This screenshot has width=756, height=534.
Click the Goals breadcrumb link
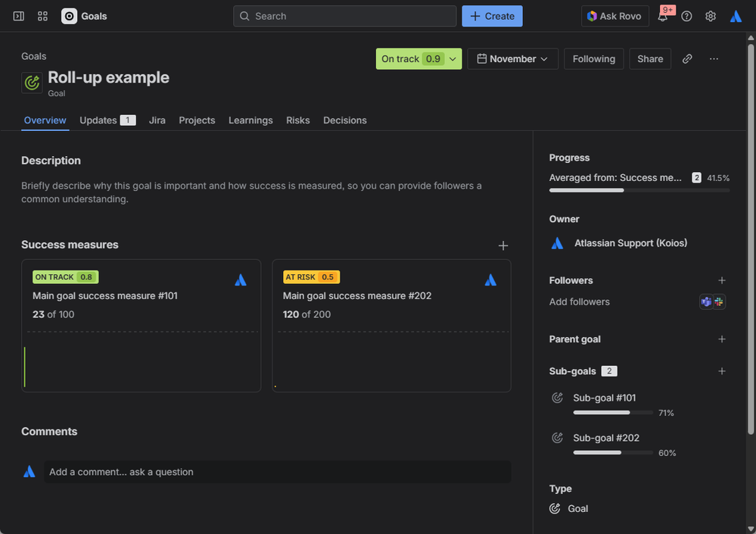tap(34, 57)
